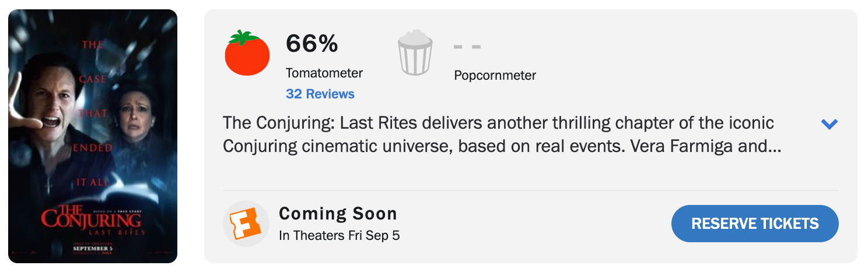
Task: Click the orange Fandango ticket icon
Action: coord(246,224)
